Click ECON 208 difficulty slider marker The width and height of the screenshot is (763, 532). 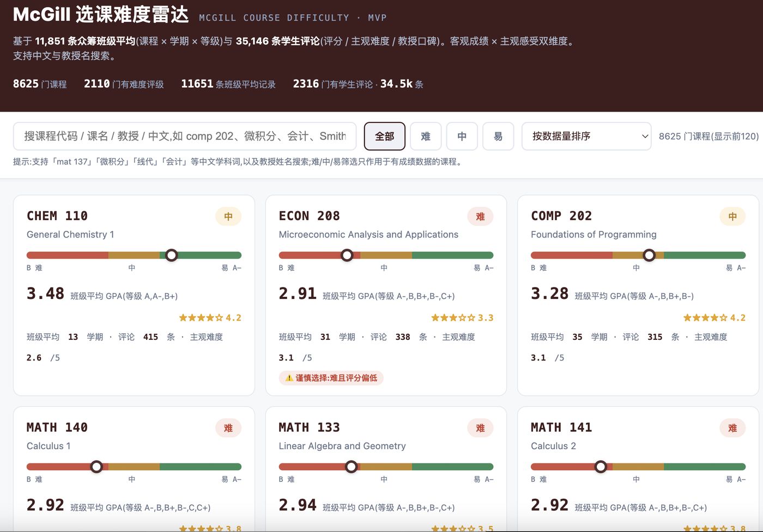click(347, 255)
